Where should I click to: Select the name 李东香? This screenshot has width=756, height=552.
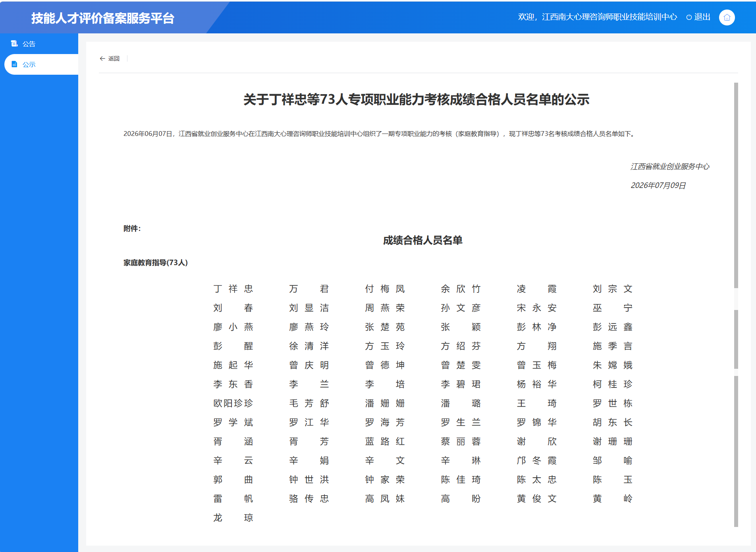[x=233, y=384]
